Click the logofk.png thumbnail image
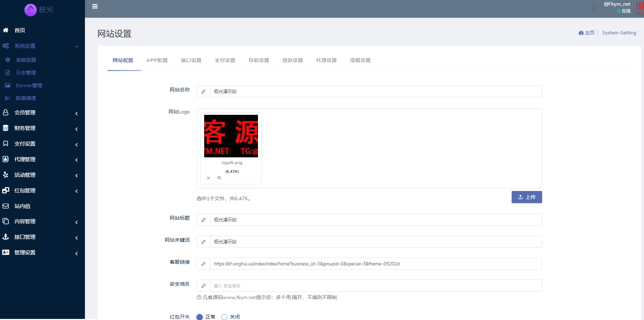 [x=231, y=136]
